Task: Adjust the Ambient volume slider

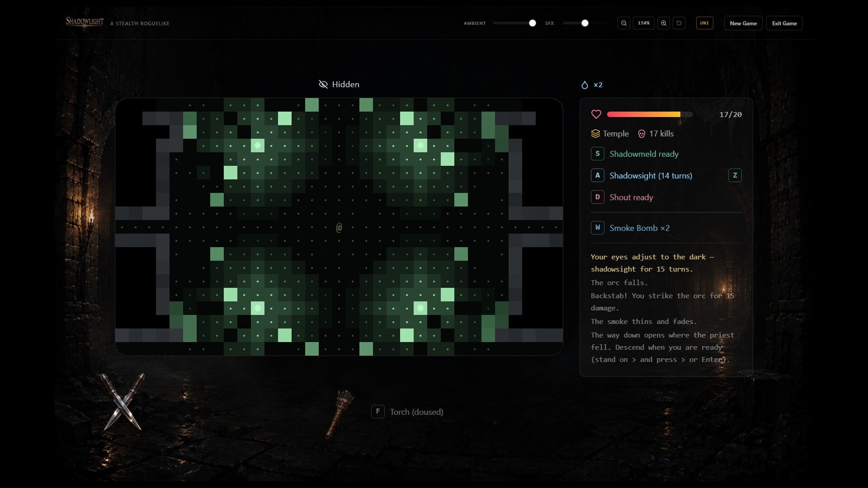Action: (x=514, y=23)
